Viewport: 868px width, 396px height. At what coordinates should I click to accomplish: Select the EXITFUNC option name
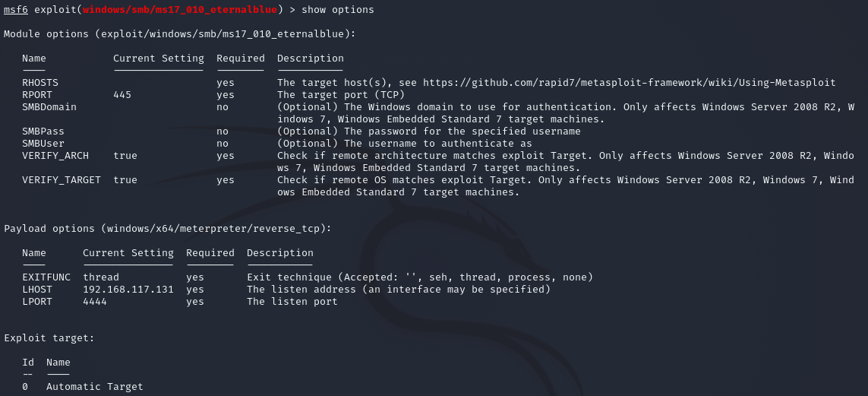coord(46,277)
